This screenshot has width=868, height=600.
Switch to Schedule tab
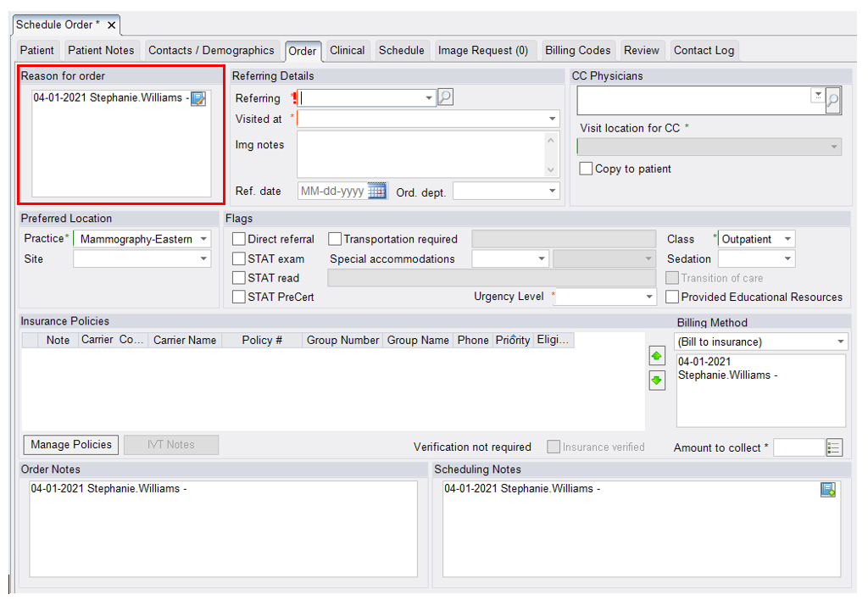pos(401,50)
